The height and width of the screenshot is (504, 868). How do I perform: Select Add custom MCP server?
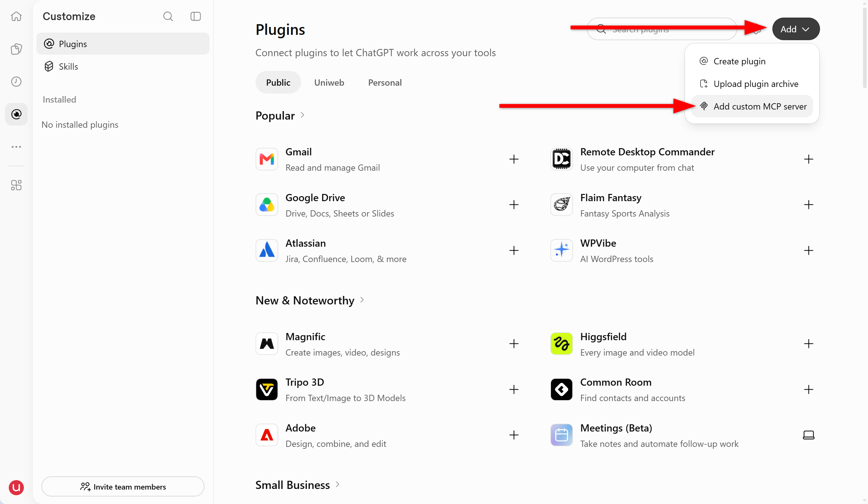pyautogui.click(x=752, y=106)
